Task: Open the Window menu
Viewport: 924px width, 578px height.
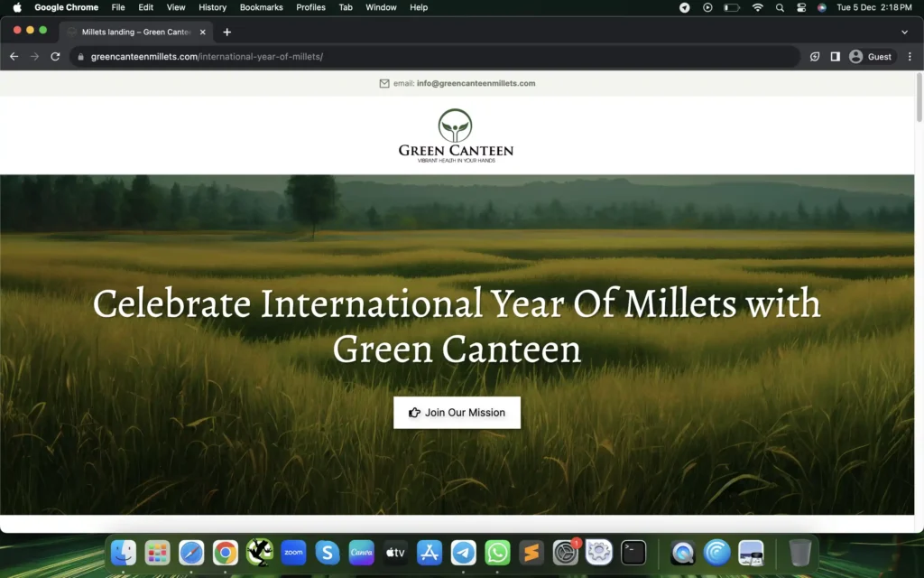Action: [x=381, y=7]
